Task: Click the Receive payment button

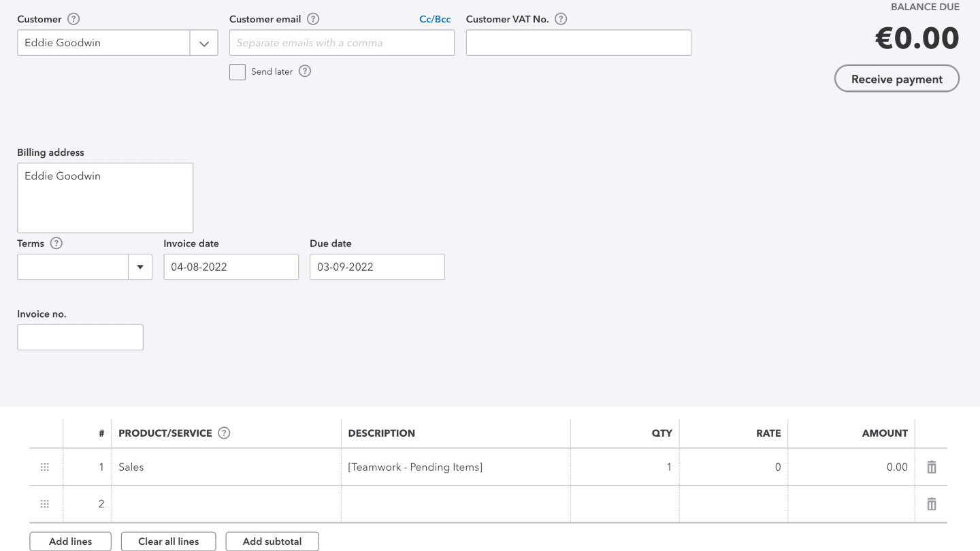Action: [x=897, y=79]
